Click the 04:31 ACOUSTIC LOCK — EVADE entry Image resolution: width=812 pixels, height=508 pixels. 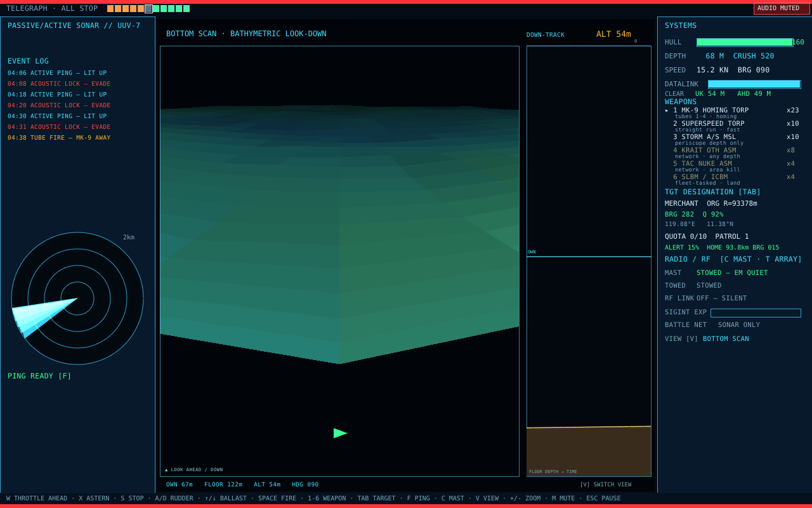pyautogui.click(x=59, y=127)
